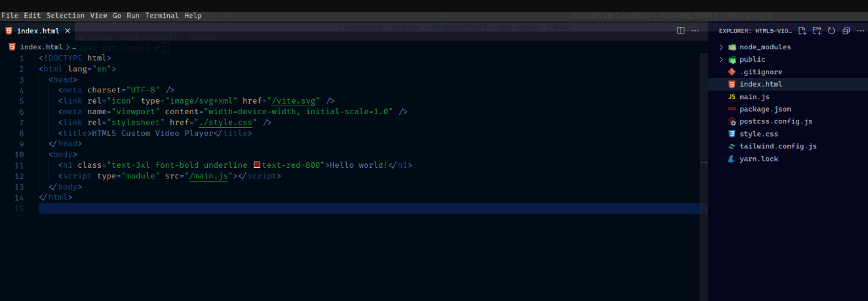The image size is (868, 301).
Task: Open the Run menu
Action: [133, 16]
